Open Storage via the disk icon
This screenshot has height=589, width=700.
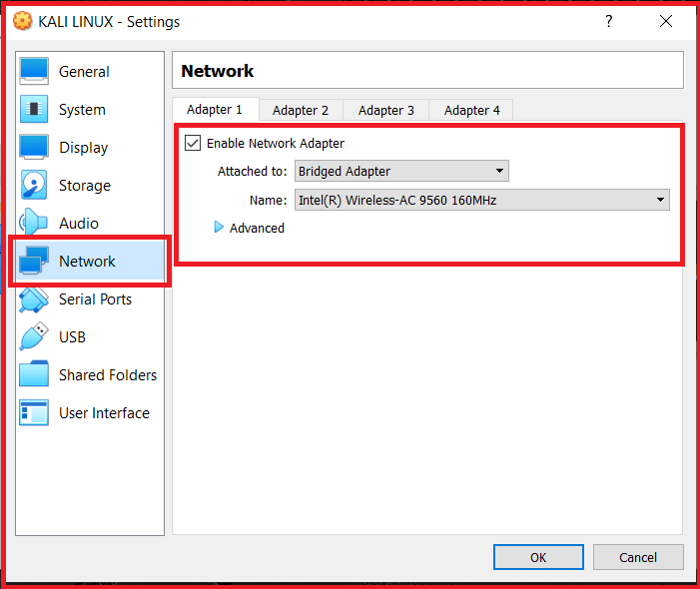34,185
